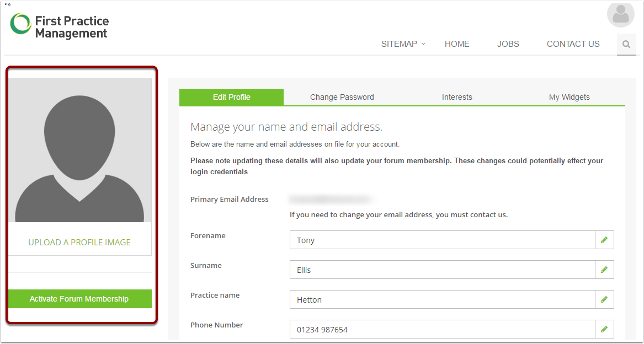Select the Edit Profile tab
644x344 pixels.
(x=231, y=97)
